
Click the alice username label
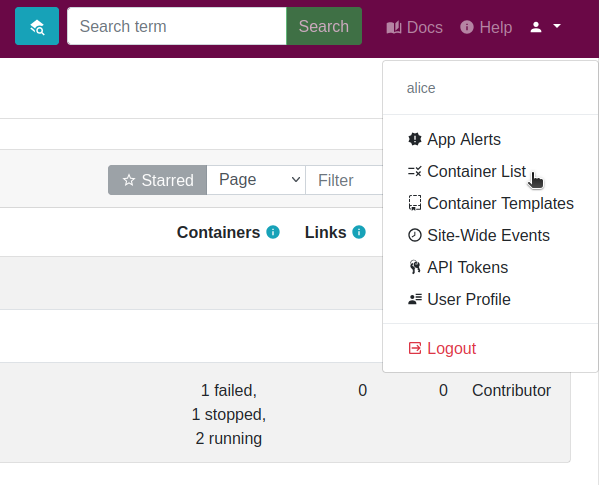point(421,88)
